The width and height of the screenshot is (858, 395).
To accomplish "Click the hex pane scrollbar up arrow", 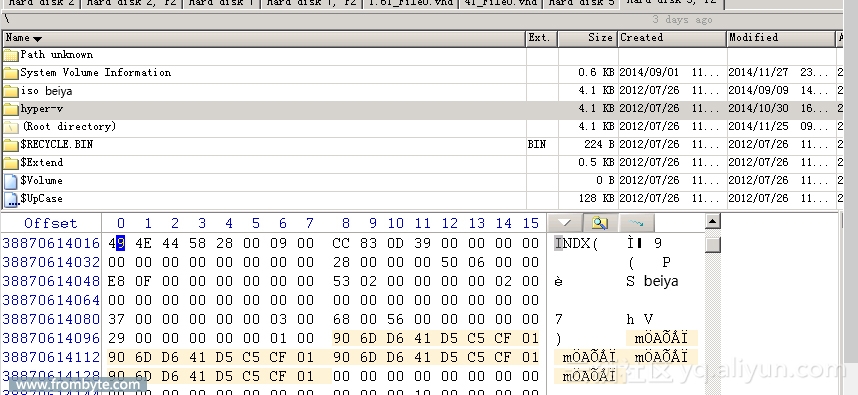I will (712, 222).
